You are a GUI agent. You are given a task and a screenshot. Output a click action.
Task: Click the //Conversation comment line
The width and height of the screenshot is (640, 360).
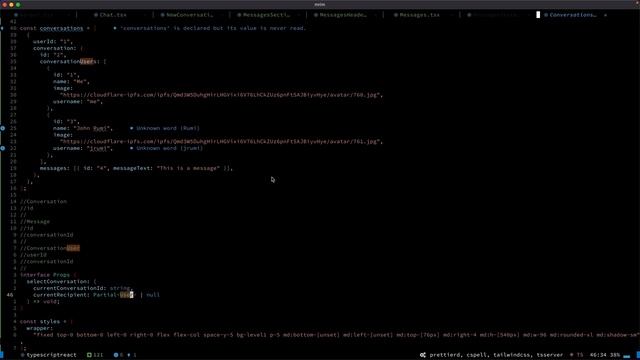pyautogui.click(x=43, y=202)
